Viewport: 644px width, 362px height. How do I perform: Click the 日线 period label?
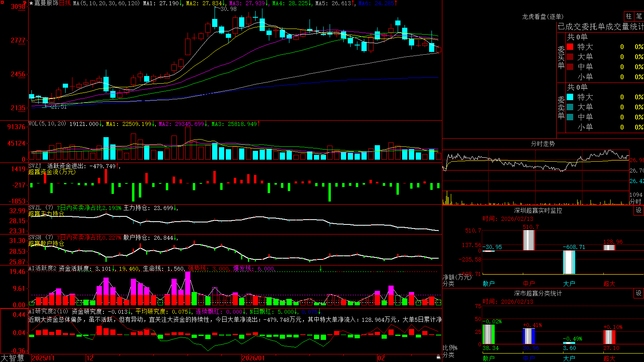click(65, 3)
